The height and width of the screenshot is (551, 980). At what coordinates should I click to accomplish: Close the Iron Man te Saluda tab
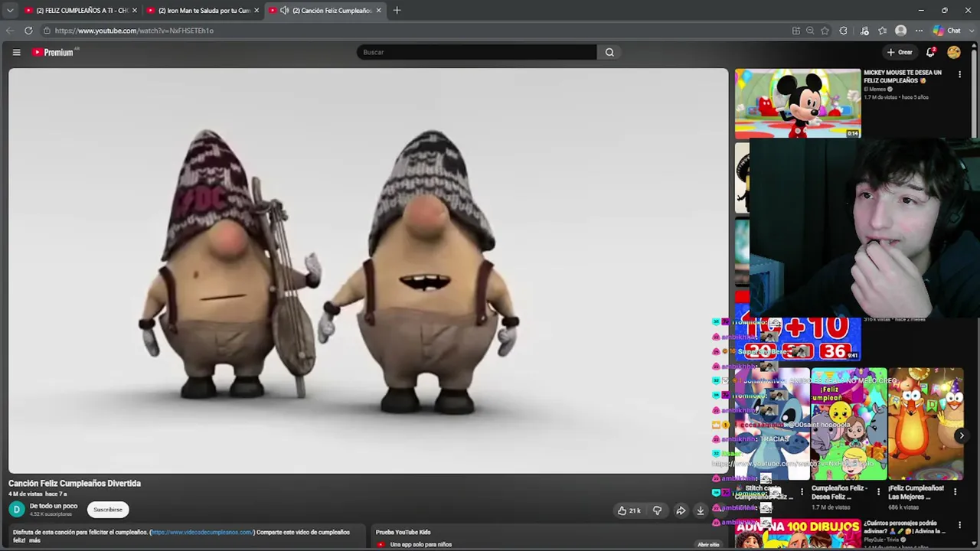(x=256, y=11)
